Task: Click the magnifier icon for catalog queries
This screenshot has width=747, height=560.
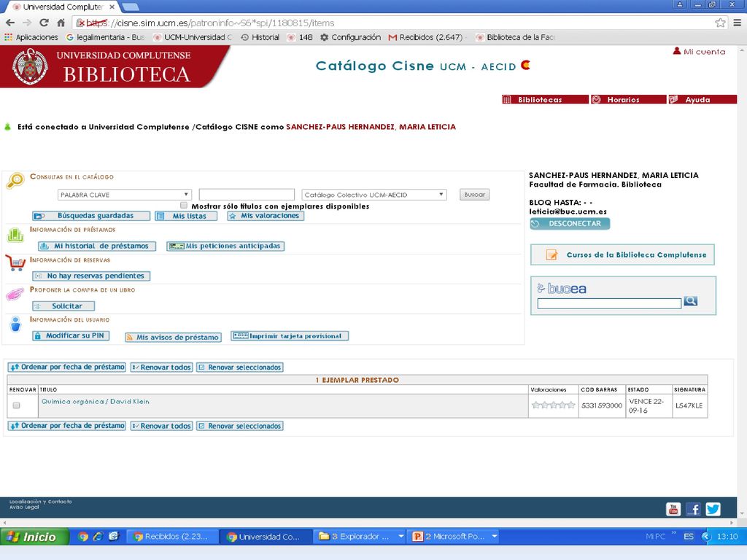Action: click(15, 181)
